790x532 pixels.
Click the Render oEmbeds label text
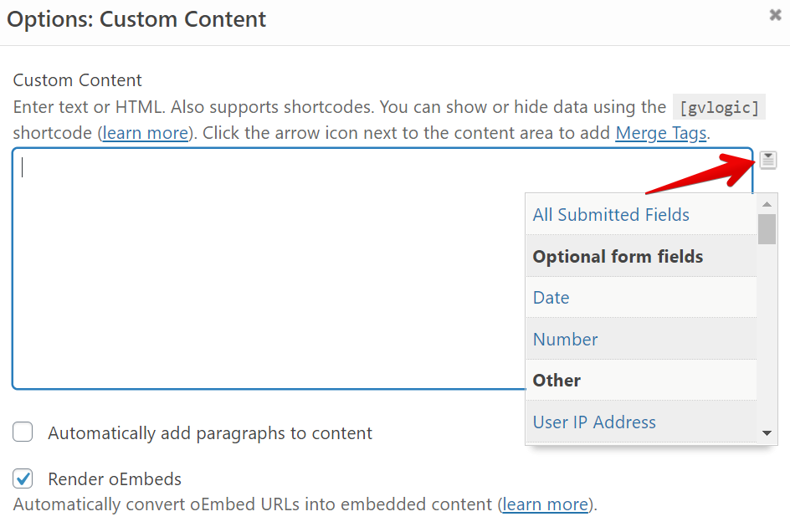click(115, 479)
